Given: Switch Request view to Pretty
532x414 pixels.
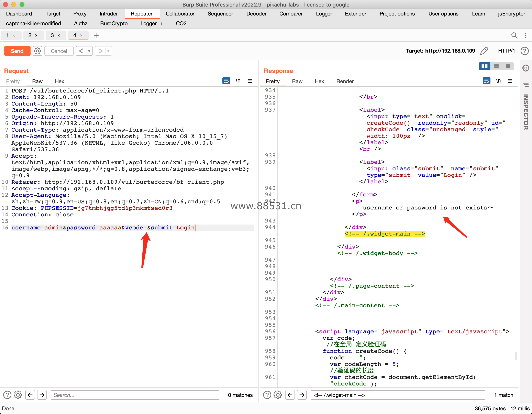Looking at the screenshot, I should [13, 81].
